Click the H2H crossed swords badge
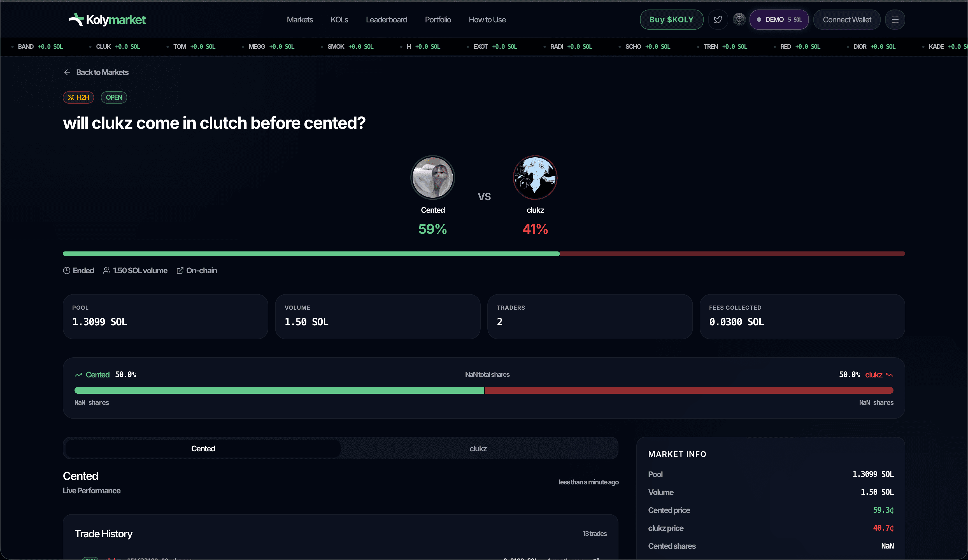This screenshot has width=968, height=560. [78, 97]
